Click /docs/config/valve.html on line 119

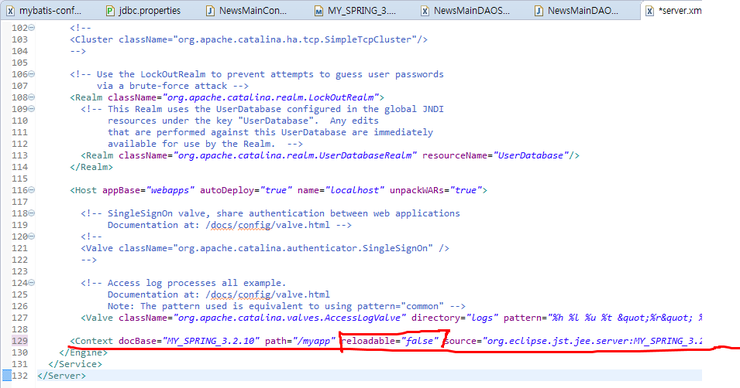pos(268,225)
